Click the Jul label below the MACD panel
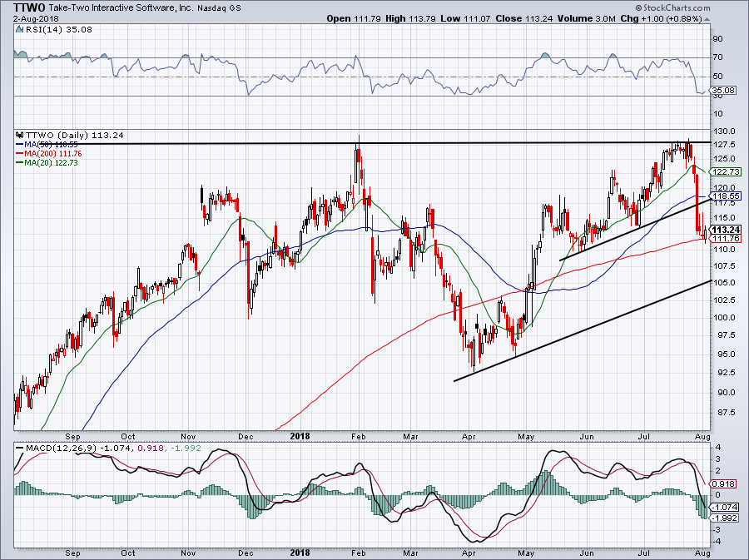Screen dimensions: 749x560 coord(644,553)
